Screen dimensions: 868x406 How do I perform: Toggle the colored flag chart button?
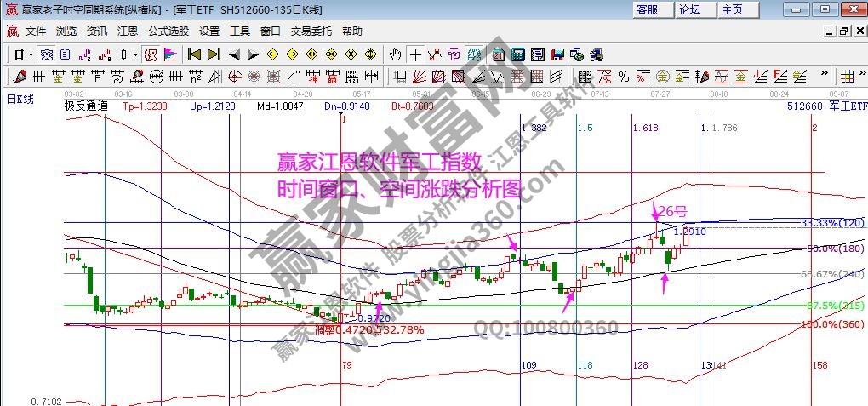(x=170, y=54)
